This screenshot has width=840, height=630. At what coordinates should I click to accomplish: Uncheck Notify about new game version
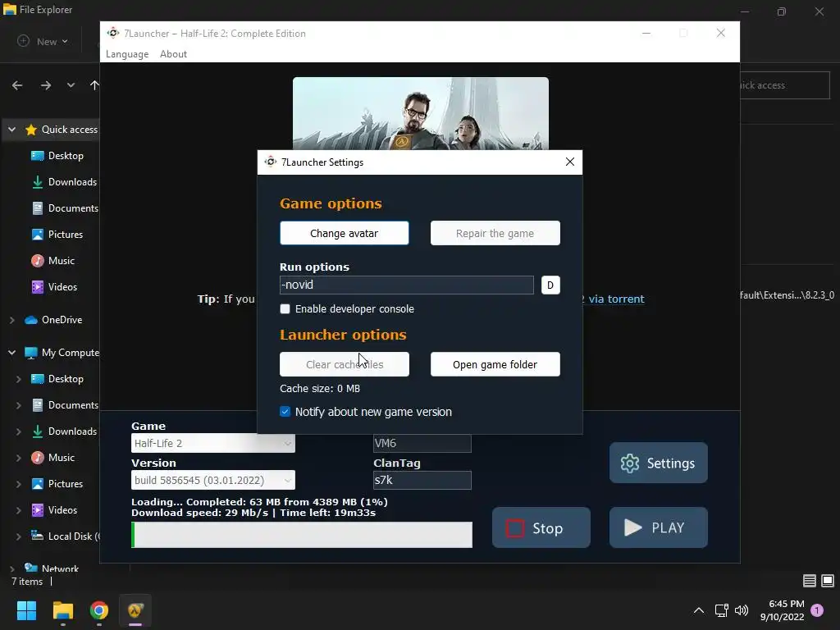[285, 412]
